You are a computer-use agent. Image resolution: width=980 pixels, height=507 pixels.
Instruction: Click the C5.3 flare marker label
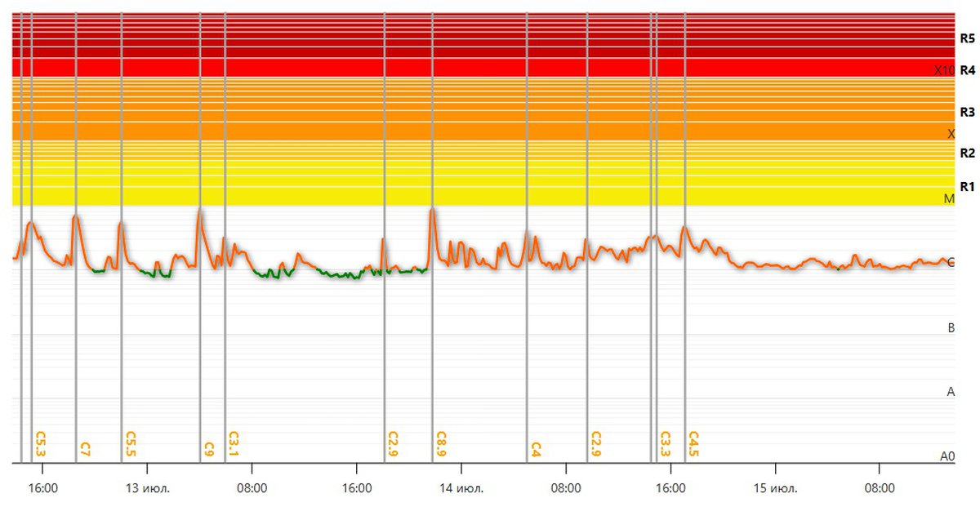coord(41,444)
